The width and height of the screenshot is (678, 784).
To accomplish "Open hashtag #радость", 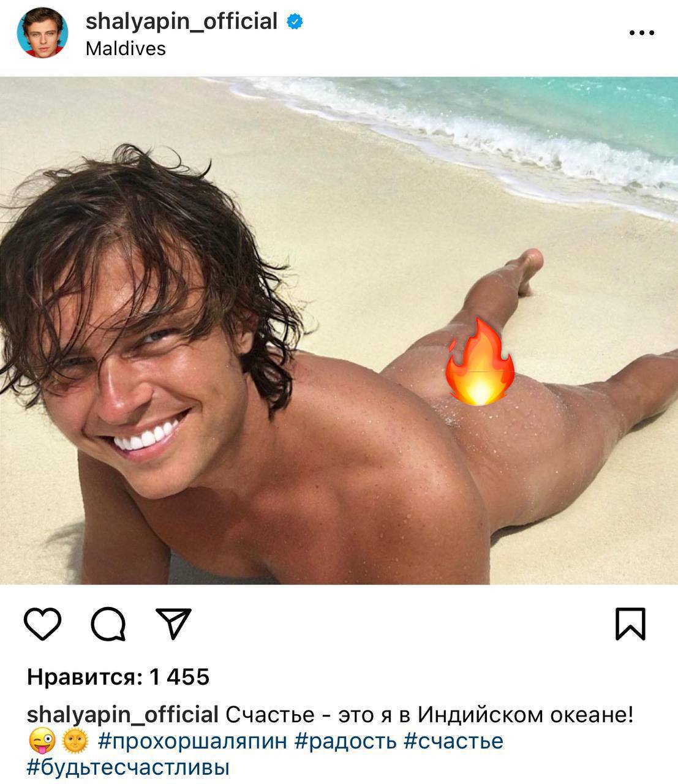I will (x=345, y=741).
